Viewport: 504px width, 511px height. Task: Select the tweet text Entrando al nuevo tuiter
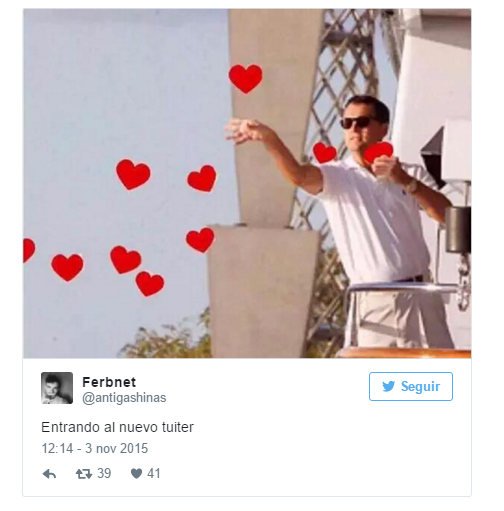(x=117, y=427)
